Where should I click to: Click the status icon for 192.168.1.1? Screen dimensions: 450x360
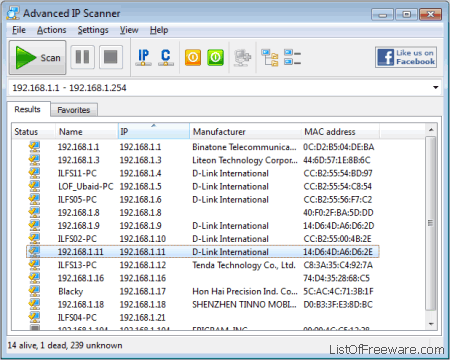[34, 147]
